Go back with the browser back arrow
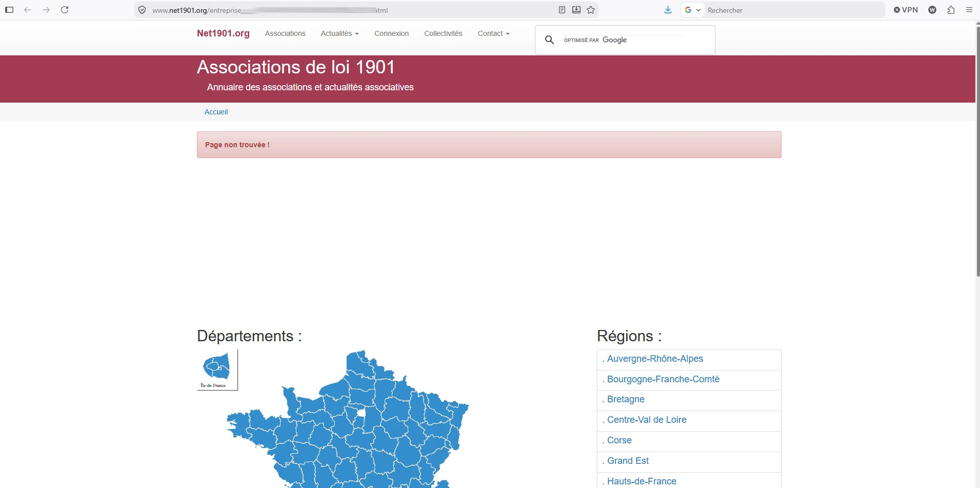 pos(28,10)
